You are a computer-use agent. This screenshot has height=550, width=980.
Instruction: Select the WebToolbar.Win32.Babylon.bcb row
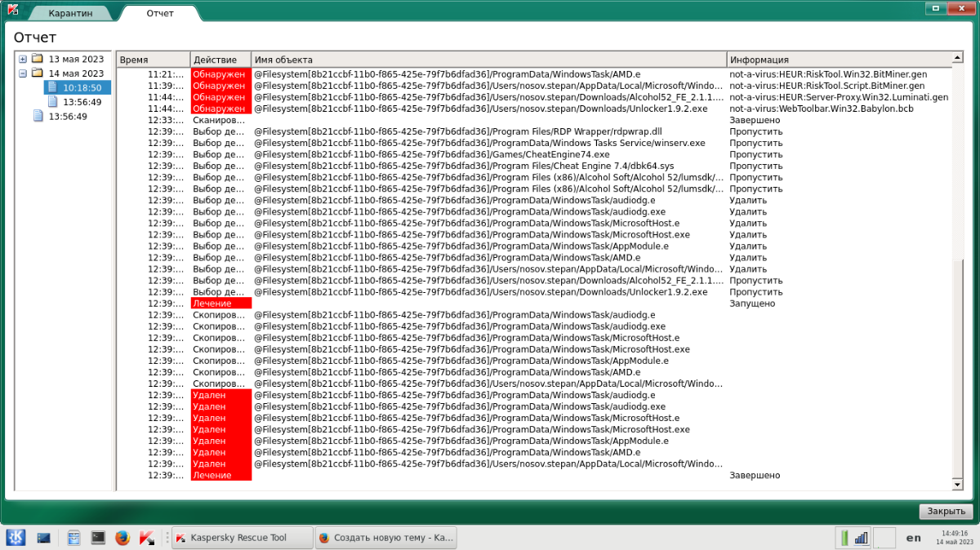535,108
